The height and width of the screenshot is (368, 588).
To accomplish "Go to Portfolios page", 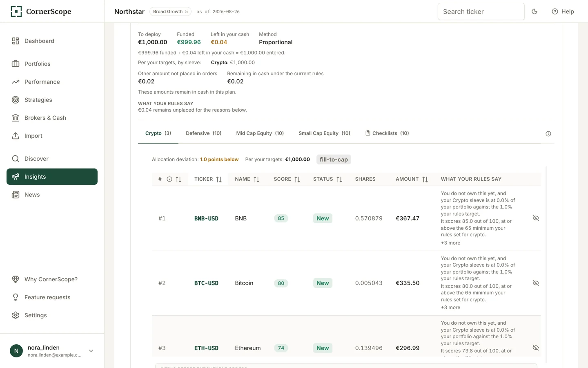I will 52,64.
